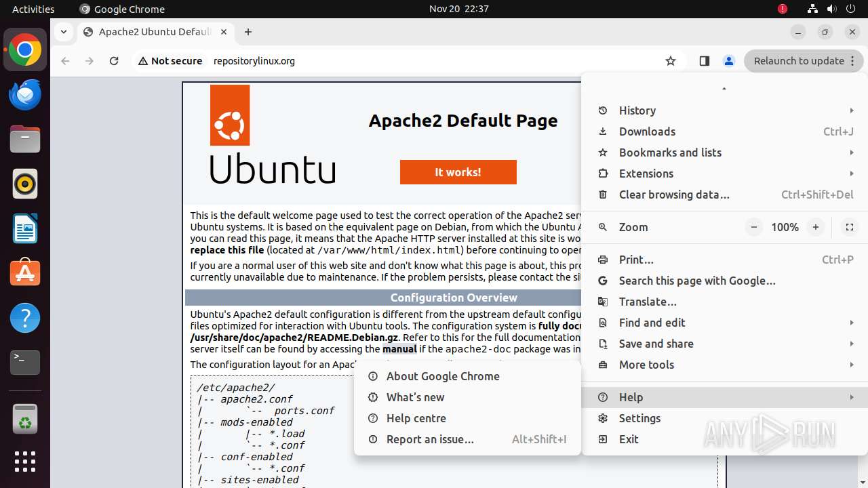The width and height of the screenshot is (868, 488).
Task: Increase zoom with the plus button
Action: pyautogui.click(x=816, y=227)
